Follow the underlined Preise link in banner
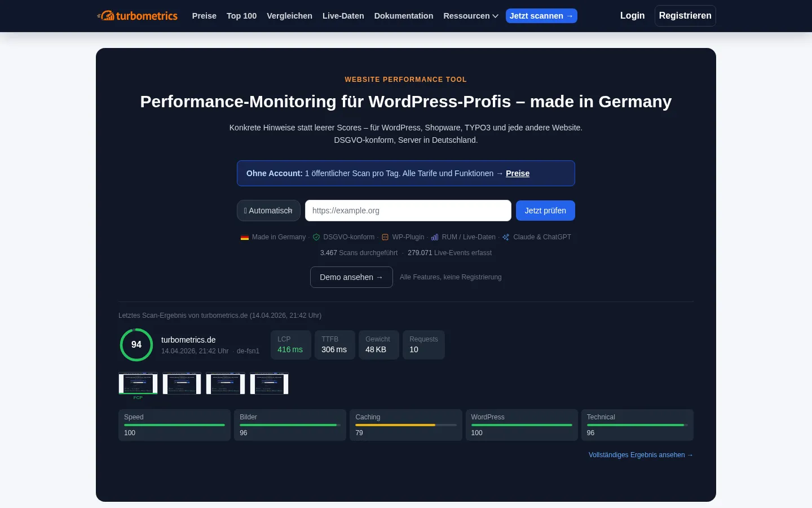 click(x=518, y=173)
